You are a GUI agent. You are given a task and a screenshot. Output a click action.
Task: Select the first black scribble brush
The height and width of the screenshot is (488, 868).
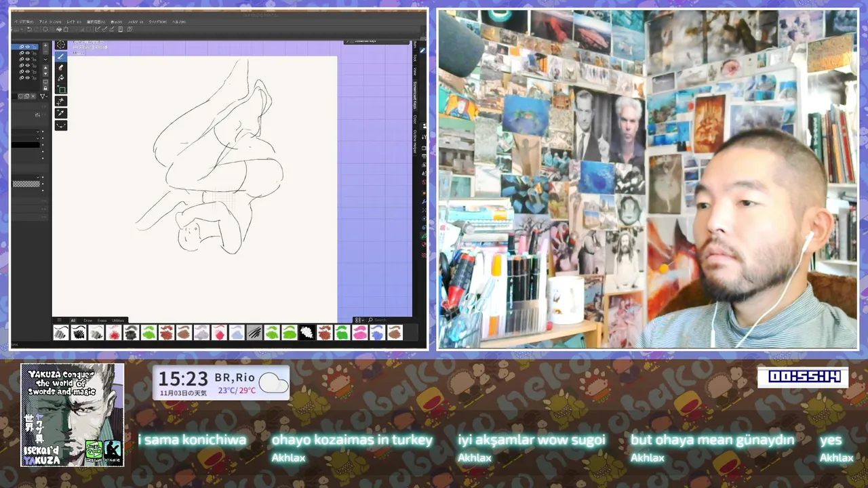pos(60,332)
